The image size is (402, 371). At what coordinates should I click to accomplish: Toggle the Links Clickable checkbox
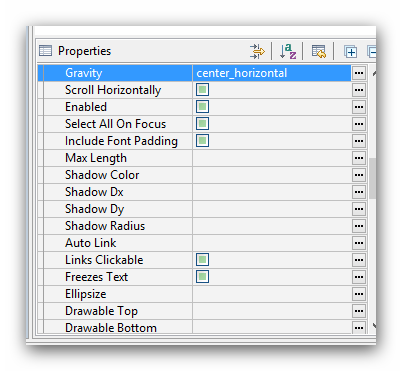pyautogui.click(x=202, y=259)
